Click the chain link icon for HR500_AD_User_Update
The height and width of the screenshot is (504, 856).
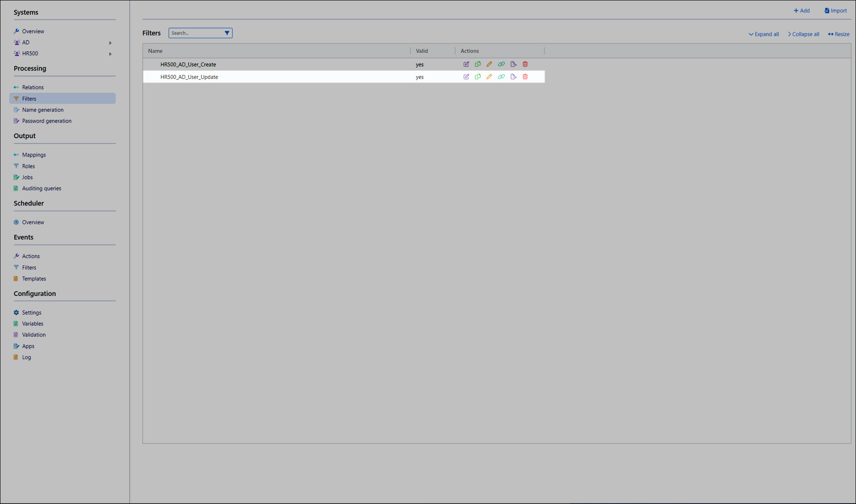click(501, 77)
